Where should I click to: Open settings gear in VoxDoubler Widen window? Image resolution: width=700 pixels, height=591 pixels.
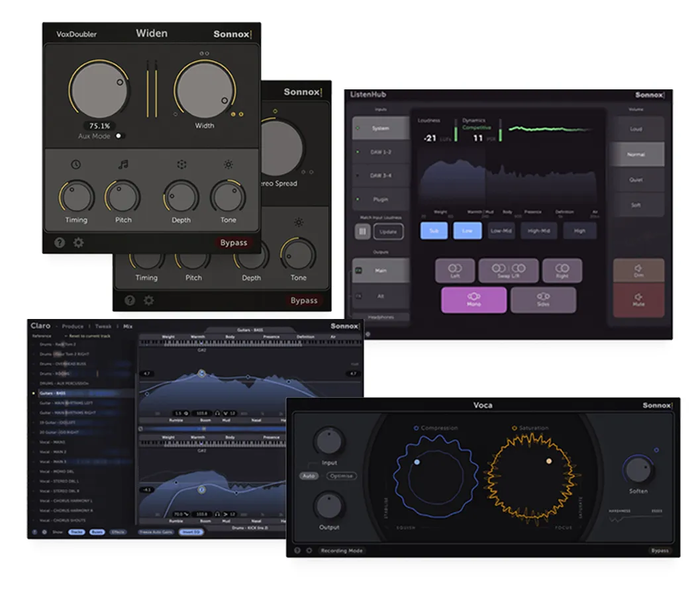[x=79, y=243]
